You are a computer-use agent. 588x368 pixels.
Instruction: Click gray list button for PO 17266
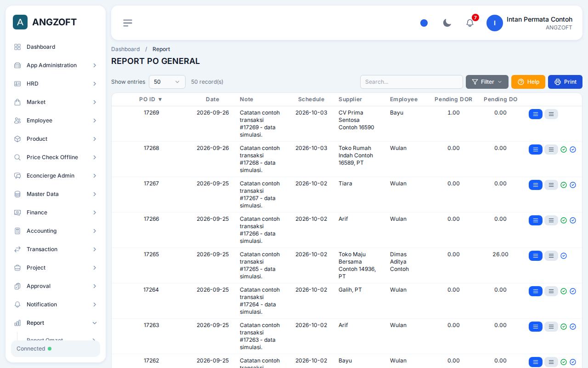point(551,220)
